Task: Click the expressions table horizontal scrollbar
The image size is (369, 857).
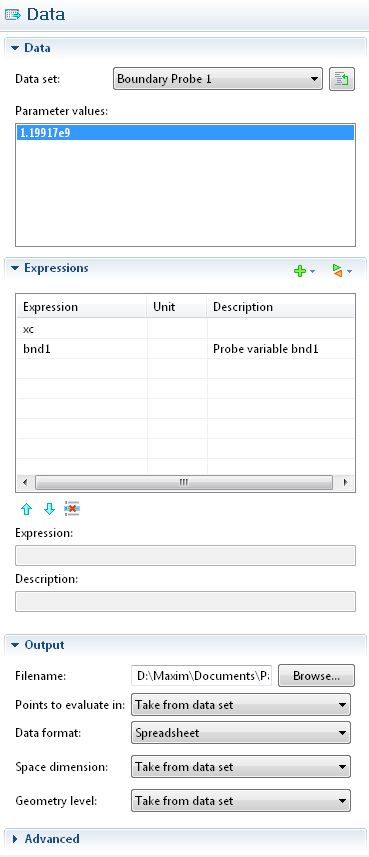Action: [x=184, y=483]
